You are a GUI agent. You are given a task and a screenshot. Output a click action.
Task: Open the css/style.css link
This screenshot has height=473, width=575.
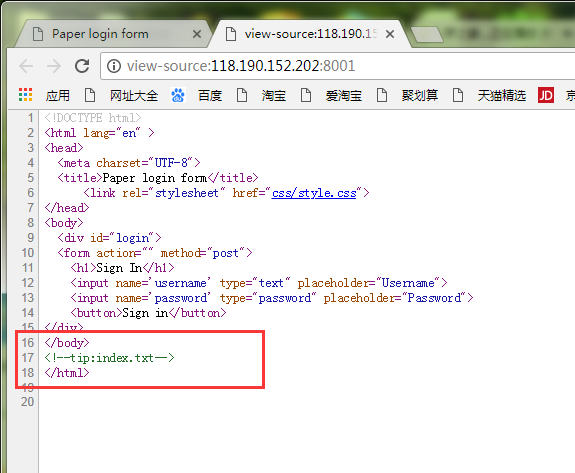(x=314, y=193)
